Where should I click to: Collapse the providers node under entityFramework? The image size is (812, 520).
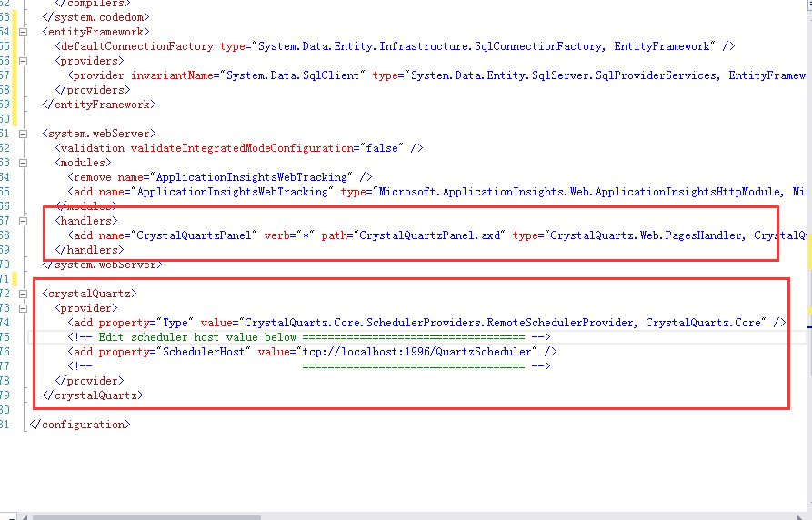tap(23, 61)
